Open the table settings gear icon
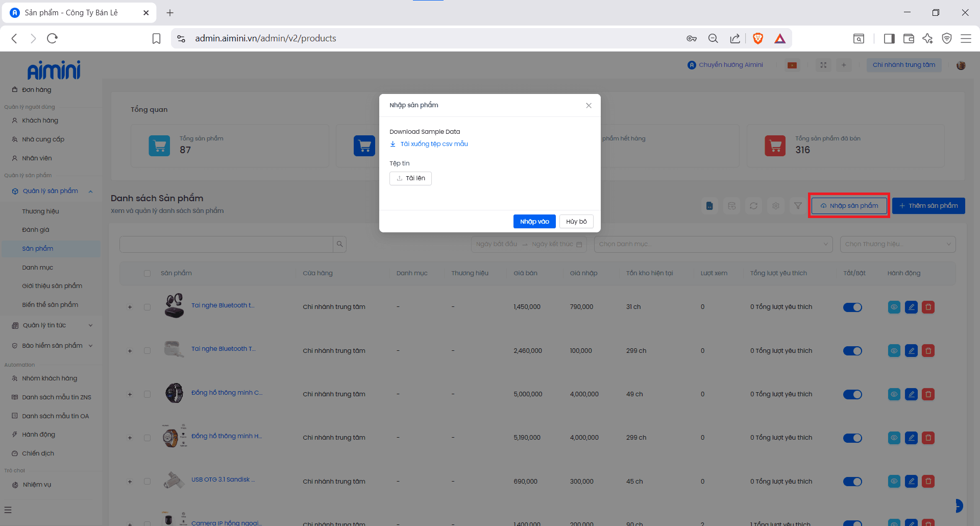Screen dimensions: 980x526 (x=775, y=206)
